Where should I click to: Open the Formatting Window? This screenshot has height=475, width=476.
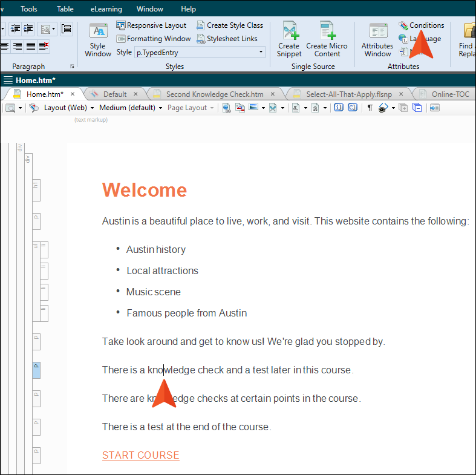pos(153,39)
